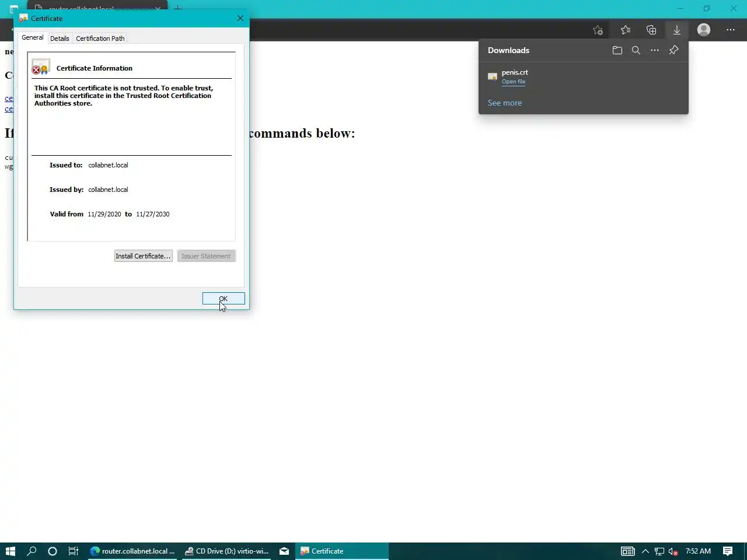This screenshot has height=560, width=747.
Task: Toggle the Downloads toolbar icon
Action: click(x=677, y=30)
